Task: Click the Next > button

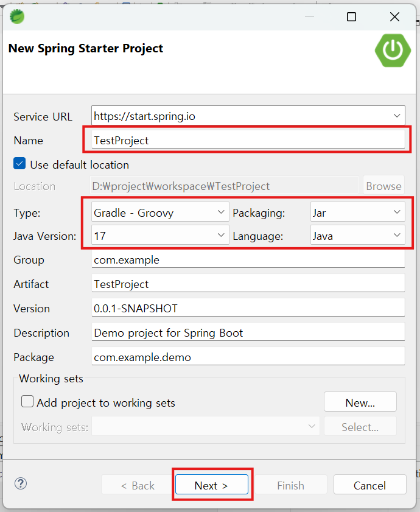Action: pyautogui.click(x=212, y=485)
